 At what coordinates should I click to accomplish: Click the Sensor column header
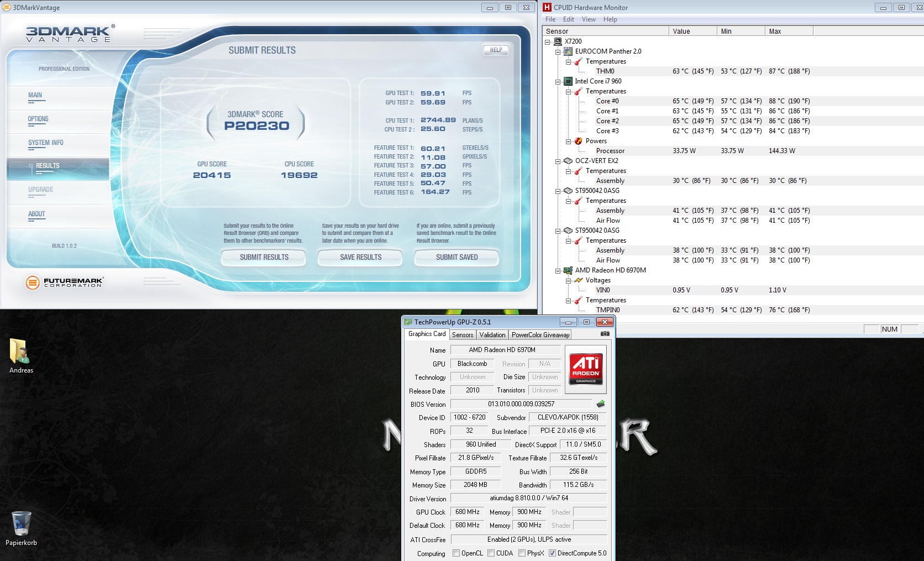606,32
